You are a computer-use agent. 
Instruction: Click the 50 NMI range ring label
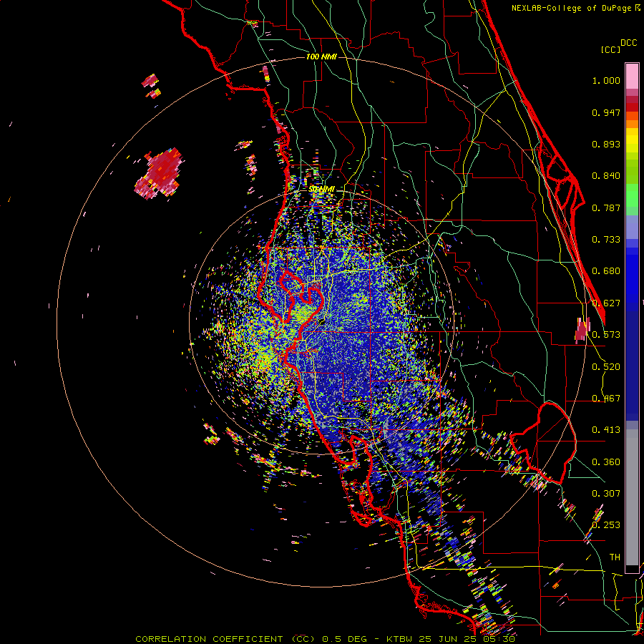pyautogui.click(x=321, y=189)
